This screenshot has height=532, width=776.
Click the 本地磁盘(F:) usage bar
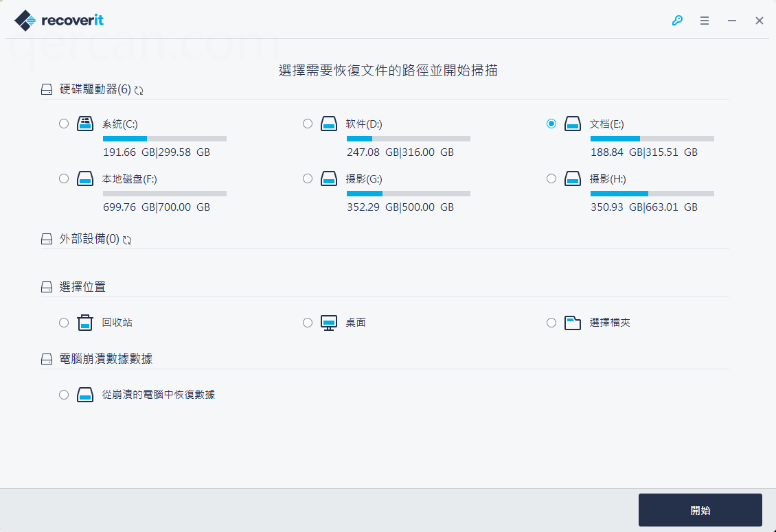click(165, 194)
